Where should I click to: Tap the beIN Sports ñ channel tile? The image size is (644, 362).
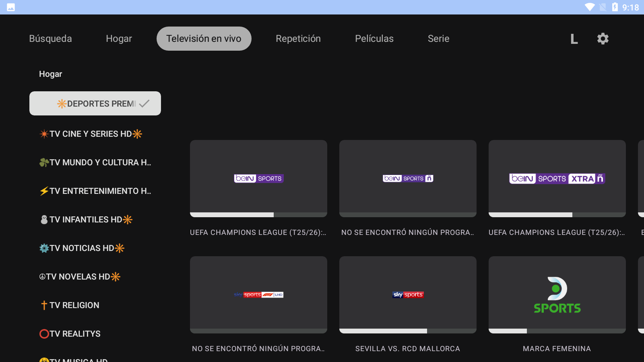(x=408, y=178)
